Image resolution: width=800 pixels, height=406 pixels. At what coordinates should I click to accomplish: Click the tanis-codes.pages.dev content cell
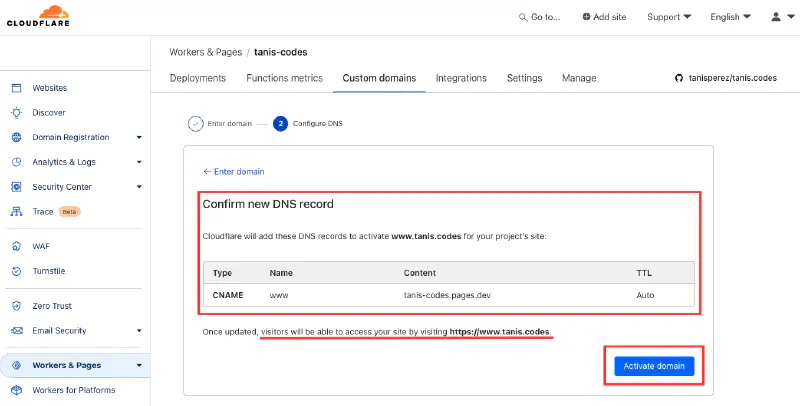click(447, 295)
